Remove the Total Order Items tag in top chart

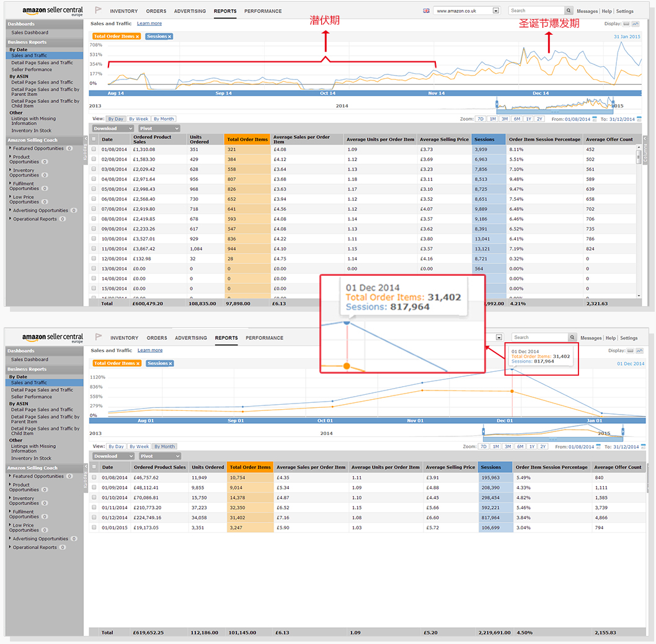tap(138, 37)
